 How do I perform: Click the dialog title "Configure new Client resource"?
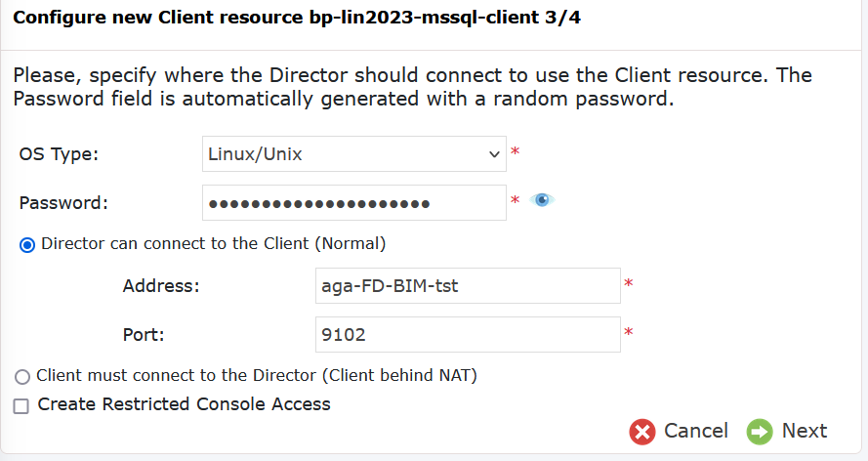pos(158,18)
